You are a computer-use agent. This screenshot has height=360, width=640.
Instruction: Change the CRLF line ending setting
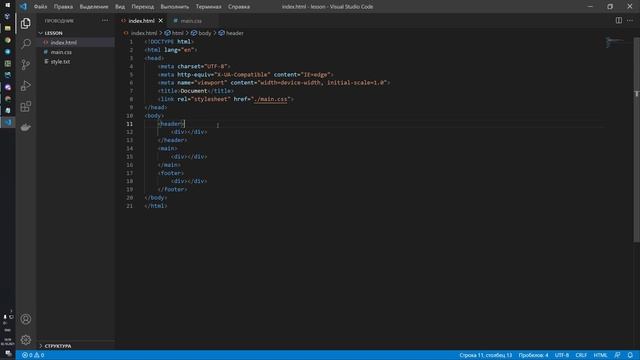(x=581, y=355)
